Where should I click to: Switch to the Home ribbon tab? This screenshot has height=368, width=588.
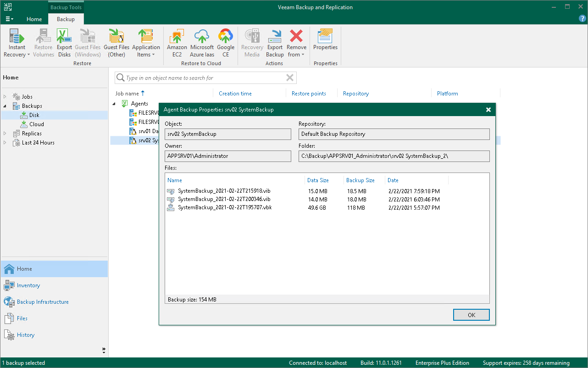click(x=34, y=19)
